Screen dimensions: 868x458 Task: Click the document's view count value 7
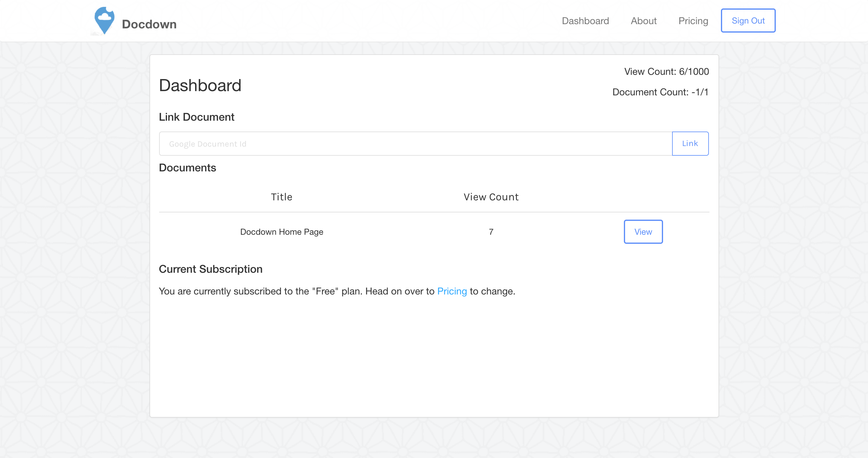[x=491, y=232]
